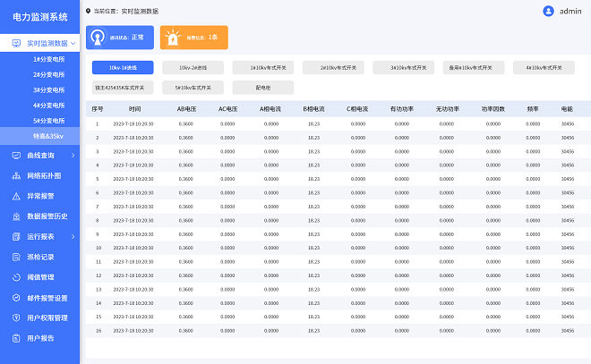Viewport: 591px width, 364px height.
Task: Click the 阈值管理 sidebar icon
Action: pyautogui.click(x=16, y=277)
